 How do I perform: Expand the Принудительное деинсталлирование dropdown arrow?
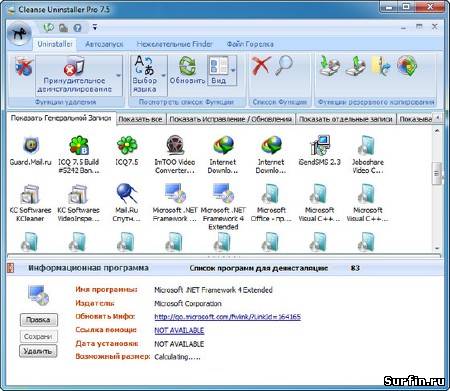tap(118, 76)
